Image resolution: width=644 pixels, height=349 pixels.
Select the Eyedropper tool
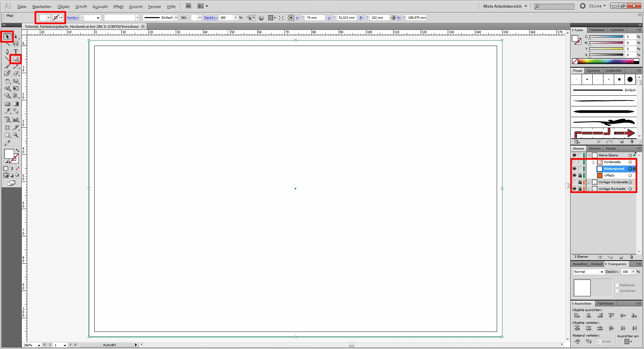(x=7, y=110)
